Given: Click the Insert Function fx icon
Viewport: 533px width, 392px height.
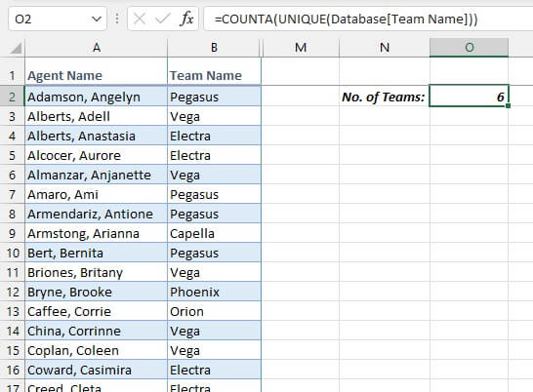Looking at the screenshot, I should (186, 19).
